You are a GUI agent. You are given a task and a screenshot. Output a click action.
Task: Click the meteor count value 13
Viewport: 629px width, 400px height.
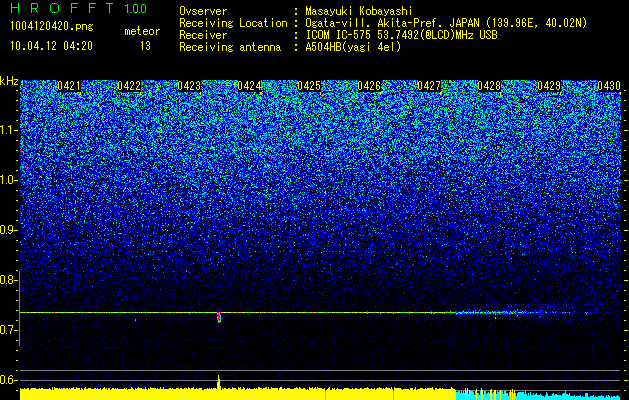(x=145, y=46)
